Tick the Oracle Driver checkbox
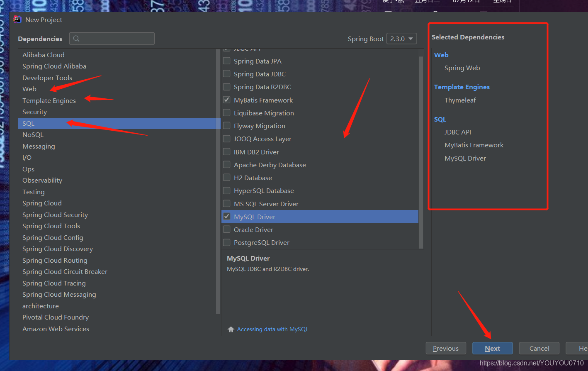Viewport: 588px width, 371px height. [227, 229]
